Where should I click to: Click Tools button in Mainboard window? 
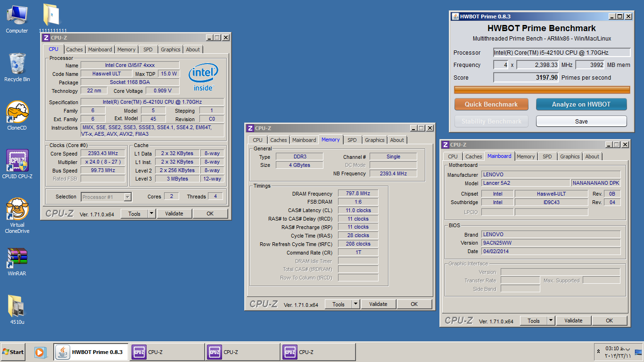pos(534,321)
